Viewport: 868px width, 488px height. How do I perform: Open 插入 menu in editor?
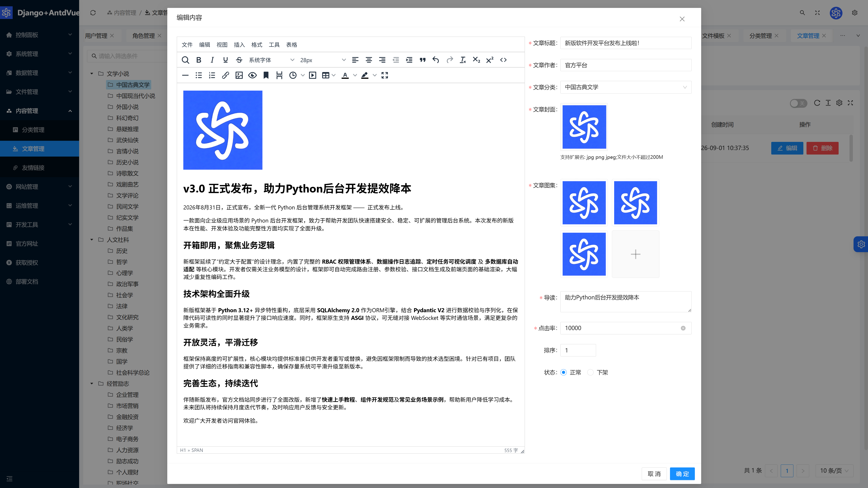pyautogui.click(x=239, y=45)
